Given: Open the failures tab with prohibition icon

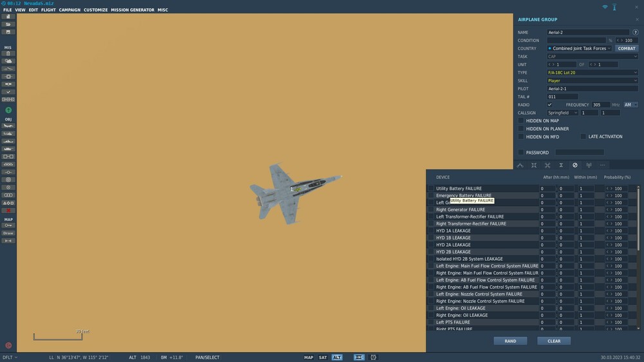Looking at the screenshot, I should tap(575, 165).
